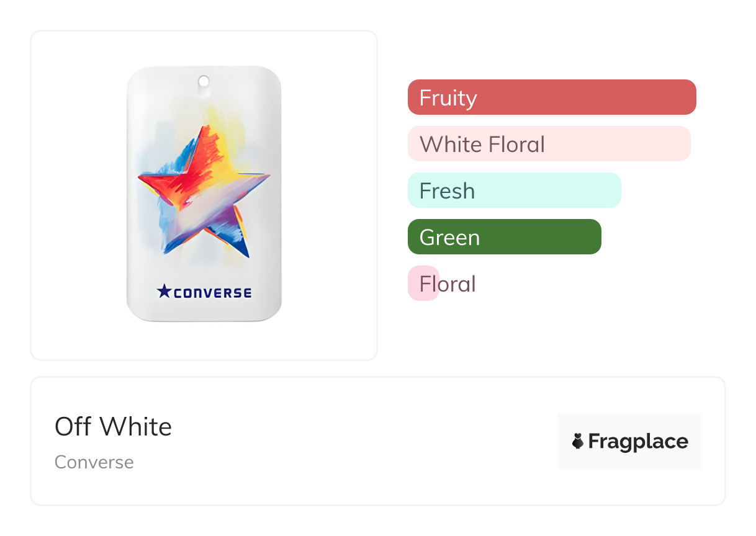This screenshot has height=536, width=756.
Task: Click the word Fruity in the red bar
Action: tap(448, 98)
